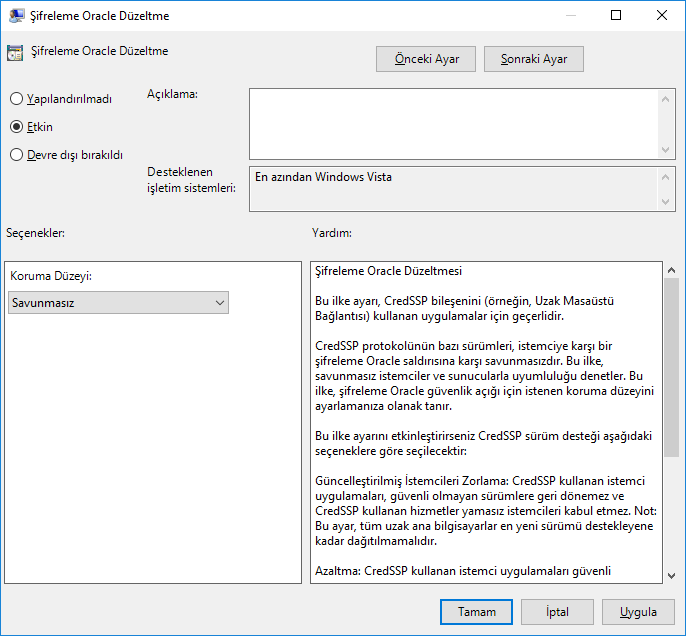Minimize the dialog window
Screen dimensions: 686x636
pos(570,15)
